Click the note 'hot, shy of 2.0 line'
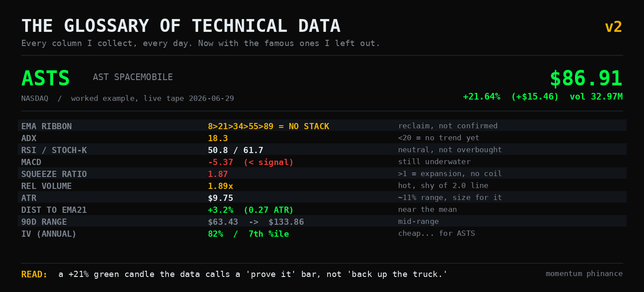Screen dimensions: 644x292 click(x=443, y=186)
